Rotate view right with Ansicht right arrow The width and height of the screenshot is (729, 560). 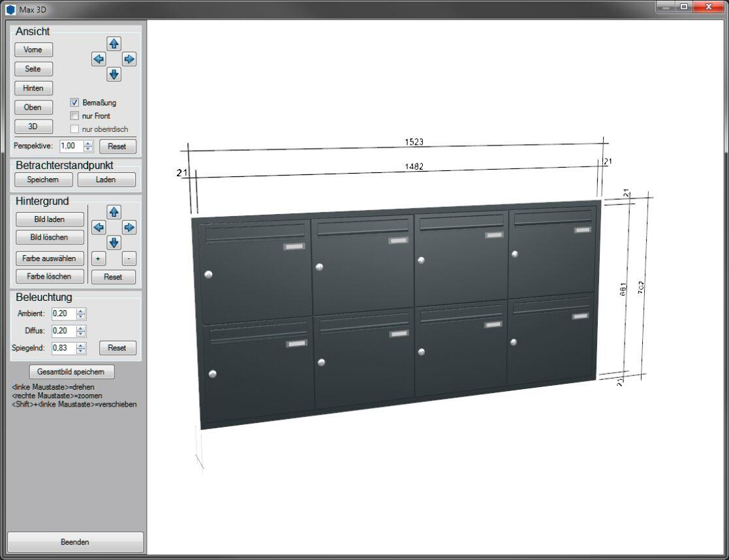(x=129, y=59)
